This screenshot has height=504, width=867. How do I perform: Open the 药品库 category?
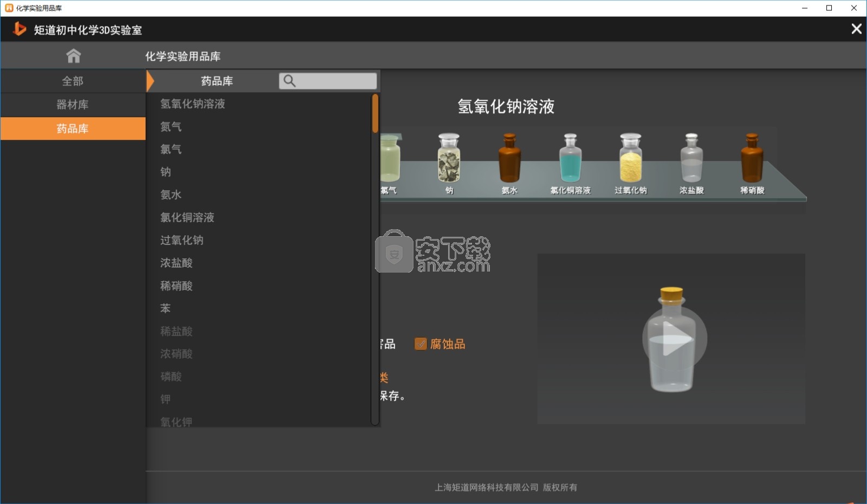tap(73, 128)
